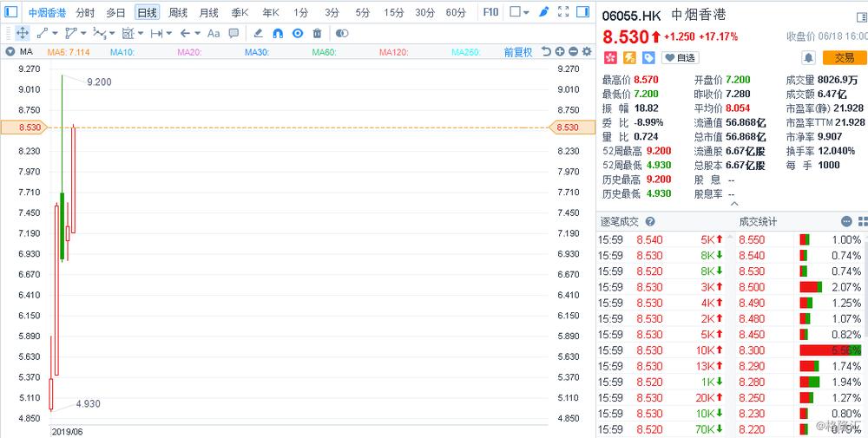Switch to the 分时 intraday tab
868x438 pixels.
85,12
